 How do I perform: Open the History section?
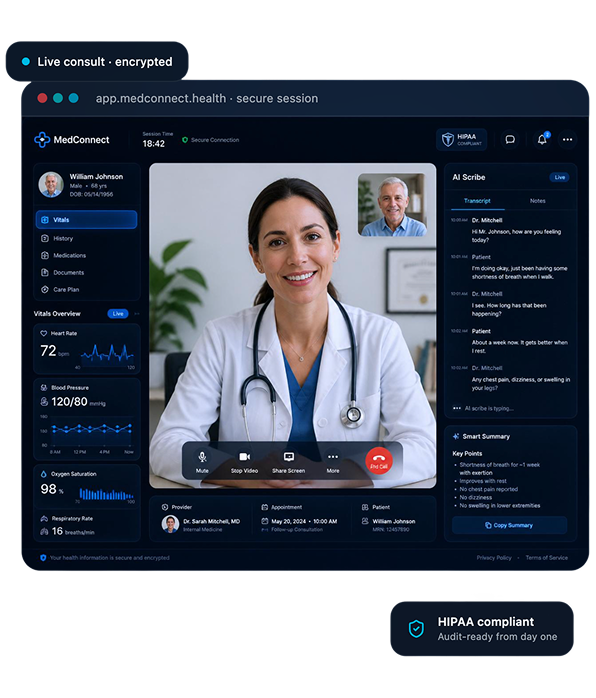86,238
